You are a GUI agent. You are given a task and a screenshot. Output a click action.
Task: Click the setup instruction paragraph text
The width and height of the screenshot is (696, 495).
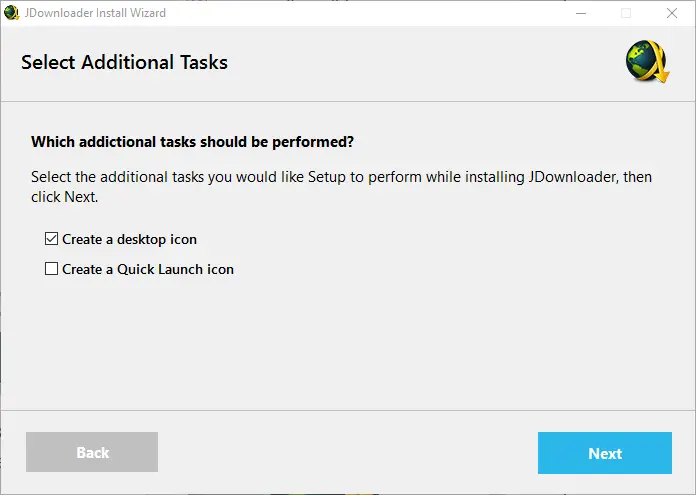coord(340,186)
